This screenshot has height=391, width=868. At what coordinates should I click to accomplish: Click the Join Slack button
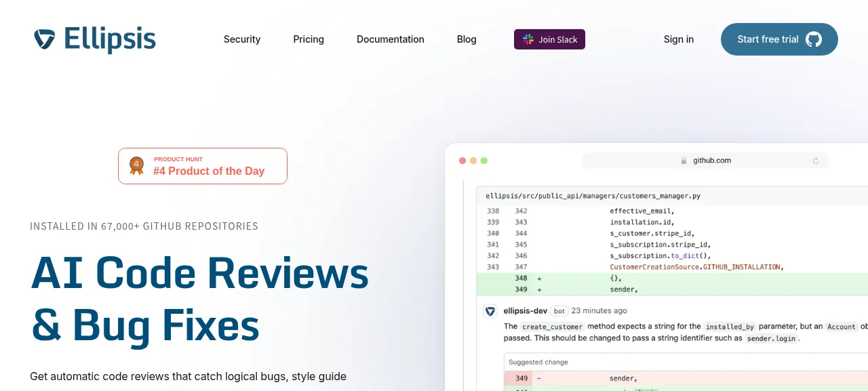click(549, 39)
